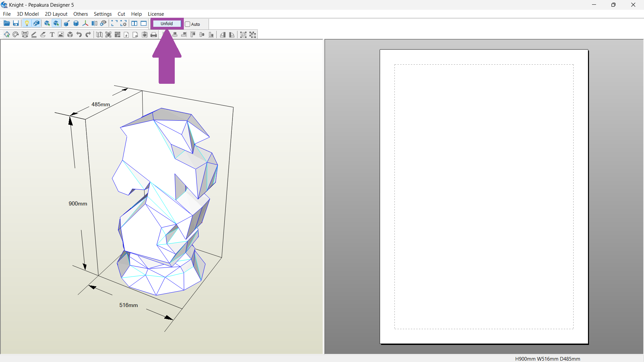Switch to split two-pane view icon
The image size is (644, 362).
pyautogui.click(x=134, y=23)
